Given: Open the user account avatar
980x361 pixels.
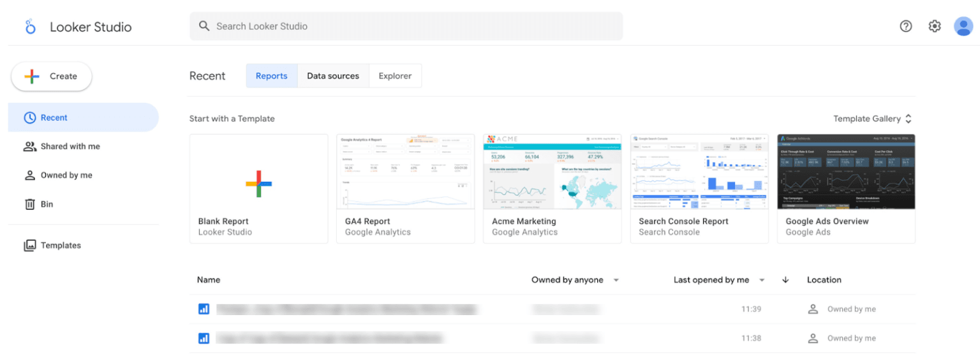Looking at the screenshot, I should [x=963, y=26].
